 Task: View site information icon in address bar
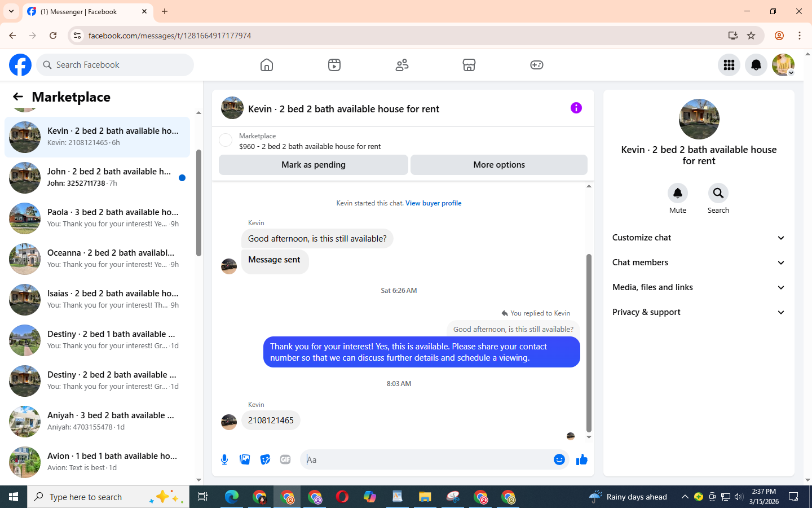click(x=77, y=36)
